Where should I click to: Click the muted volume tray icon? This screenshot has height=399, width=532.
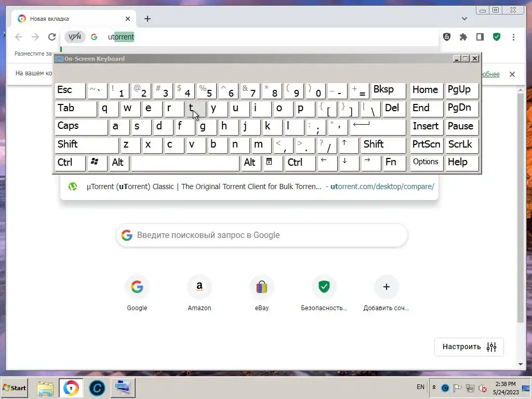(482, 388)
